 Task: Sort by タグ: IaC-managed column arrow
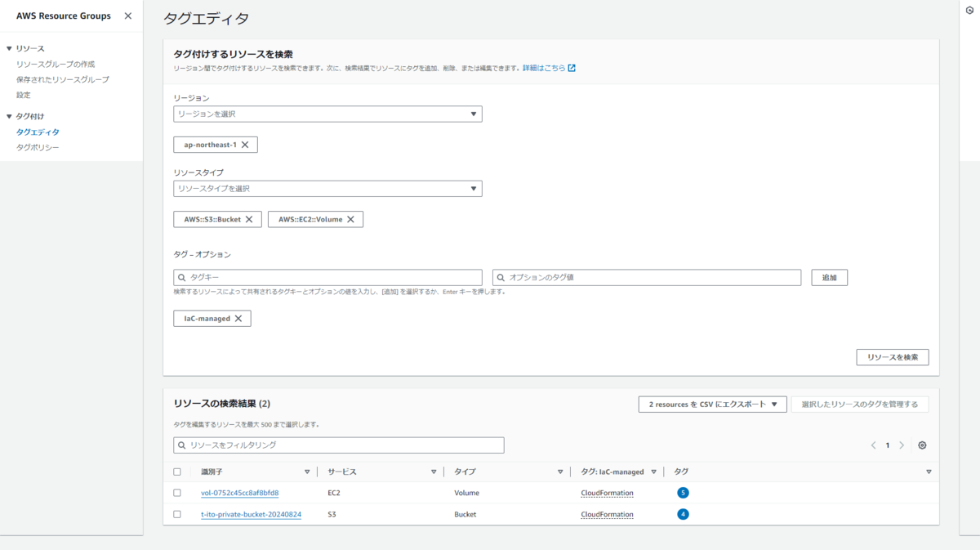click(x=653, y=472)
